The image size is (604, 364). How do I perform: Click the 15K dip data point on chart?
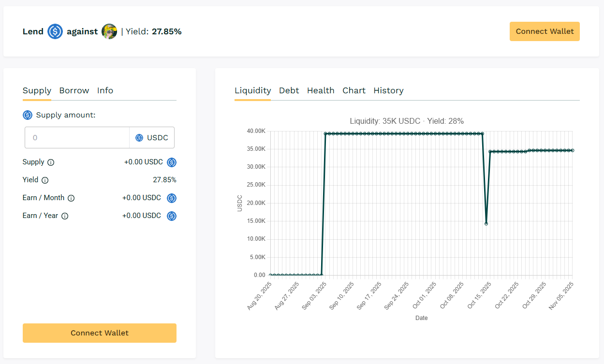[x=486, y=223]
